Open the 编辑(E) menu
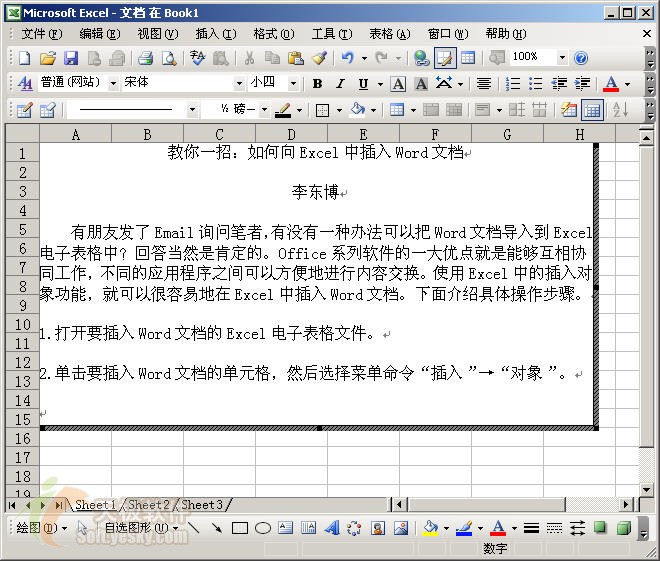Image resolution: width=660 pixels, height=561 pixels. 100,34
